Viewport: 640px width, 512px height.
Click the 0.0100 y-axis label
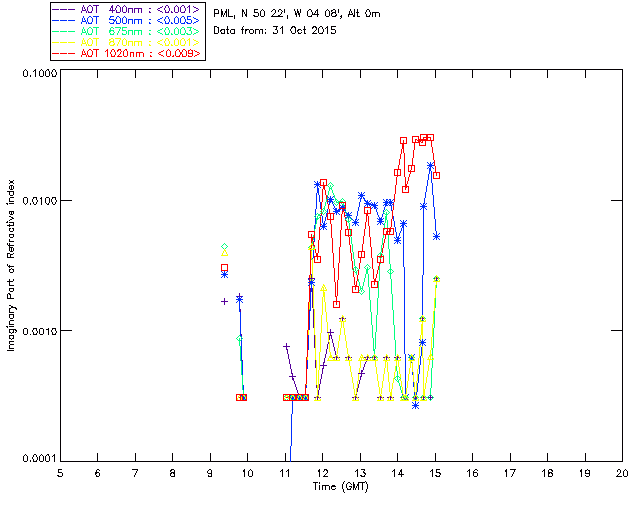39,201
